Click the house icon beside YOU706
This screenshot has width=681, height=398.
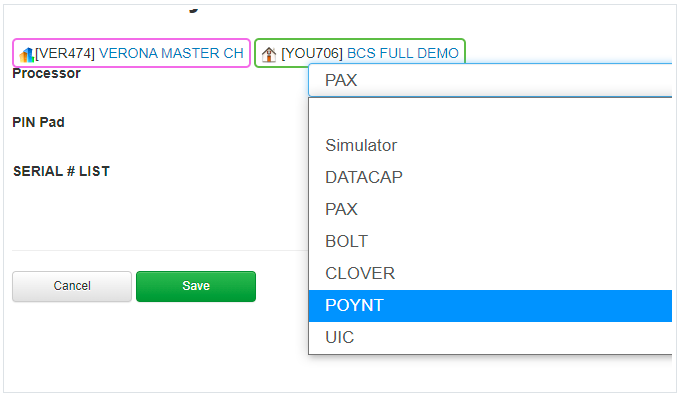[x=269, y=54]
